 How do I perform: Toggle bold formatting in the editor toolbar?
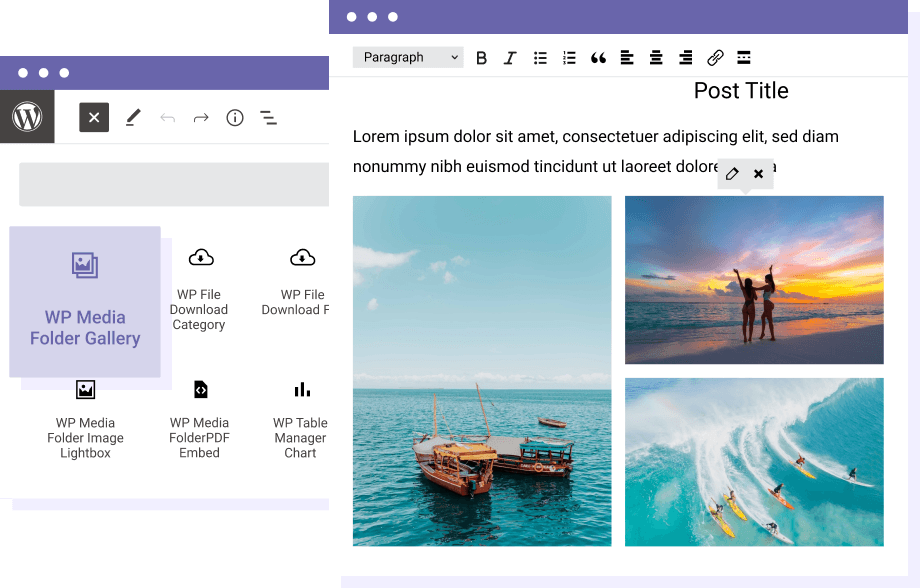481,57
